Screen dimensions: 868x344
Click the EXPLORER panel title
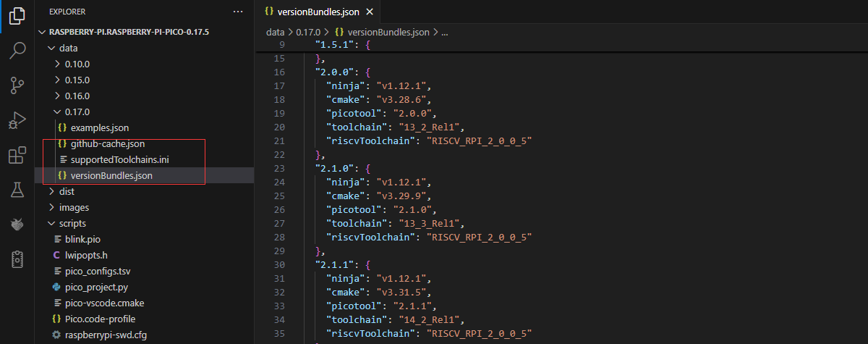tap(67, 12)
